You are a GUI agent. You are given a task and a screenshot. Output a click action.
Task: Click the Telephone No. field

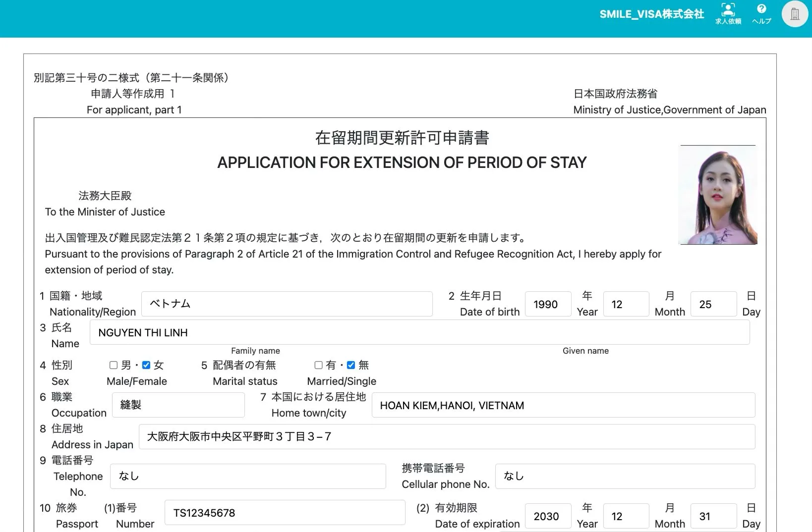pos(247,476)
